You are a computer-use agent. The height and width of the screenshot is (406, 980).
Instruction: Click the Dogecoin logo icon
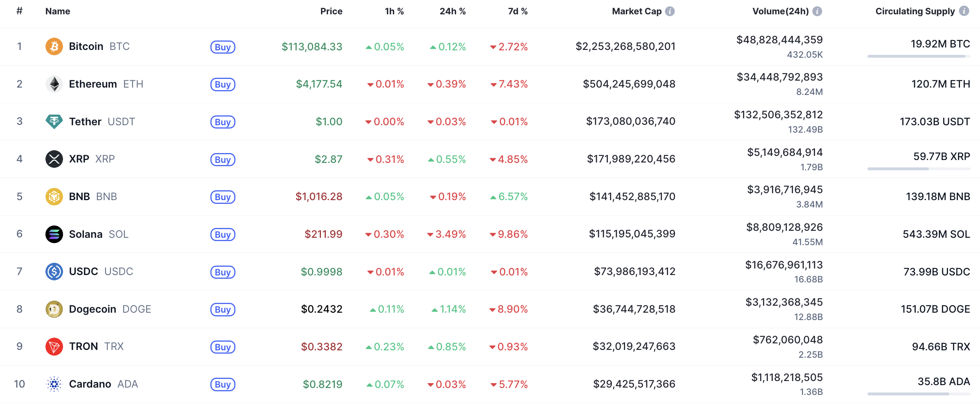[54, 309]
